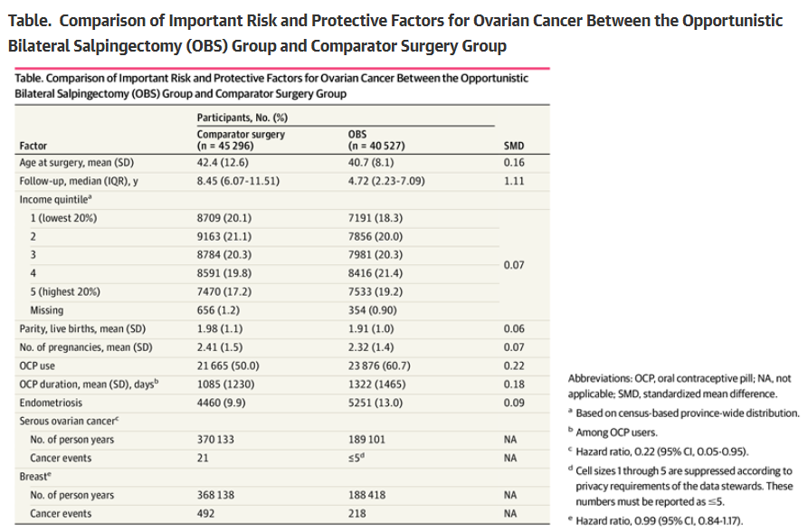Click the 'Participants, No. (%)' header
Screen dimensions: 808x532
tap(242, 118)
